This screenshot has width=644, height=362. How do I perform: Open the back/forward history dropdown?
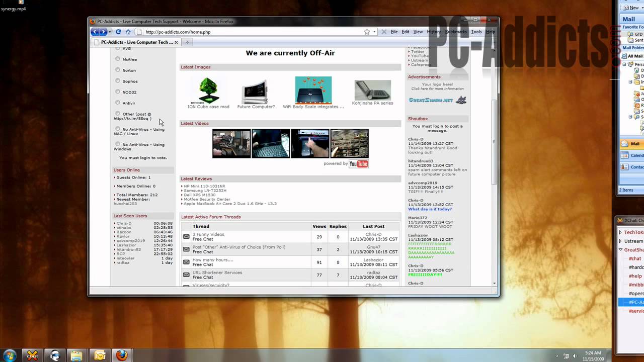click(110, 32)
